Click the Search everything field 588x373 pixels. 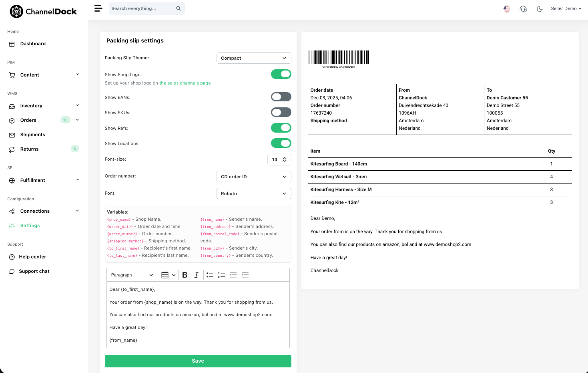point(142,8)
